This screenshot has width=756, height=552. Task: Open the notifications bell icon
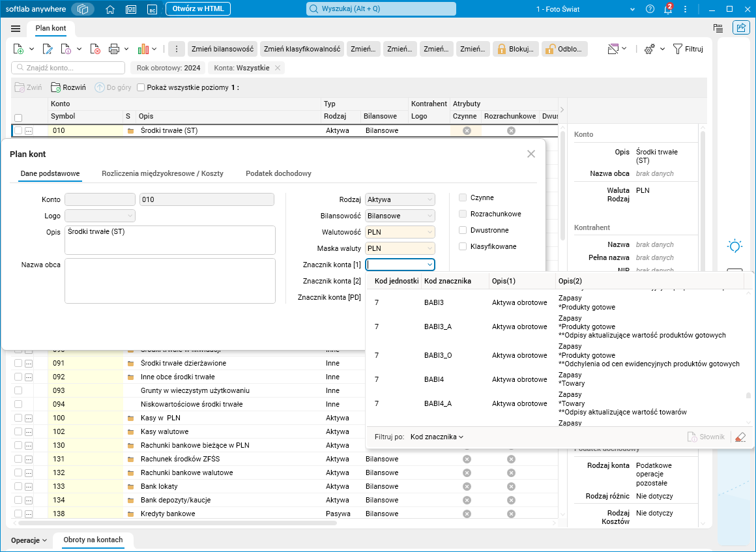click(x=667, y=9)
